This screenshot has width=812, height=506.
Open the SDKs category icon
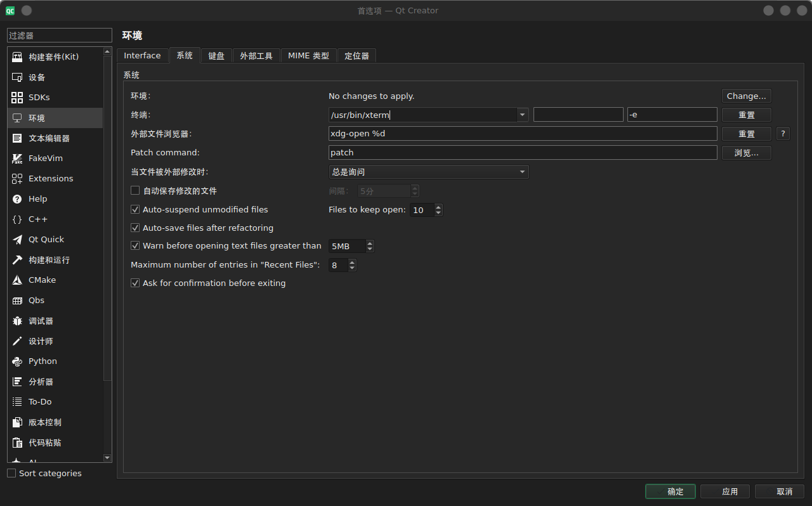(17, 98)
